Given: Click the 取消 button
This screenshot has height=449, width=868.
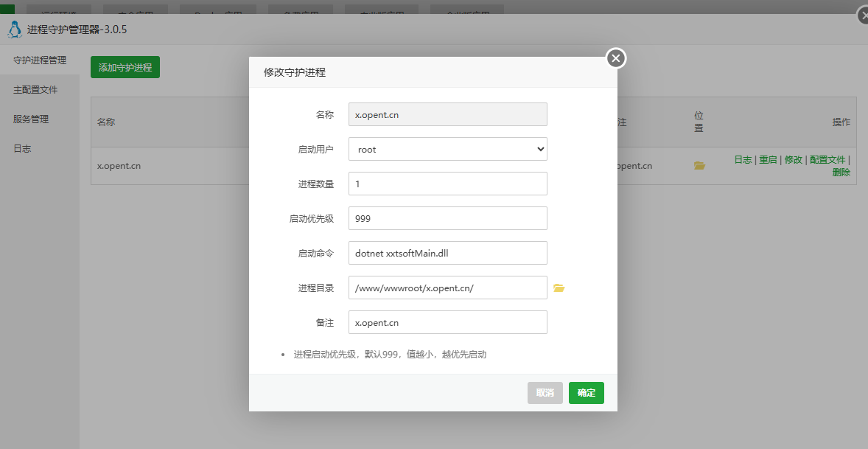Looking at the screenshot, I should [x=545, y=393].
